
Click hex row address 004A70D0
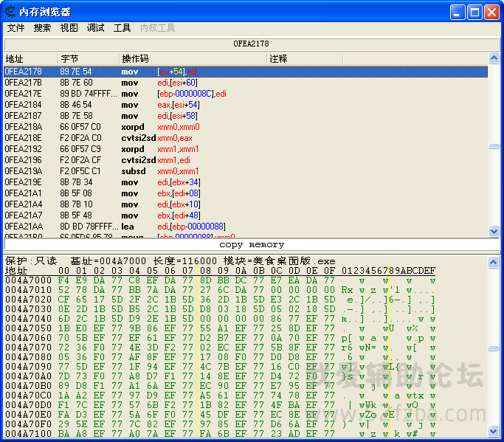pos(28,405)
